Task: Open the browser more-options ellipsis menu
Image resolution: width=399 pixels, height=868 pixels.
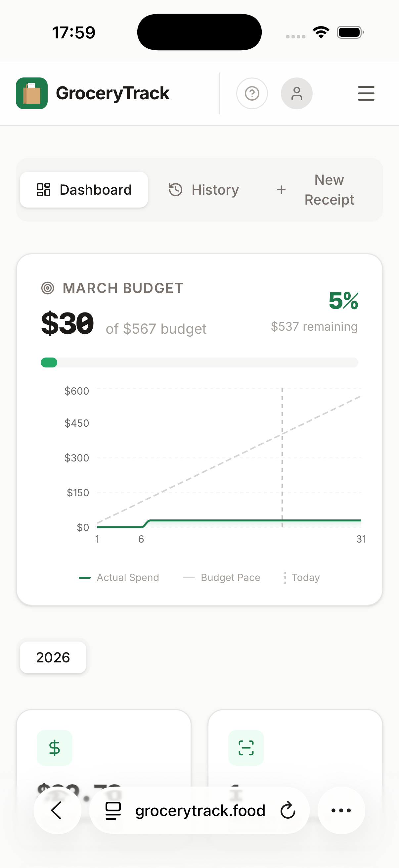Action: click(341, 811)
